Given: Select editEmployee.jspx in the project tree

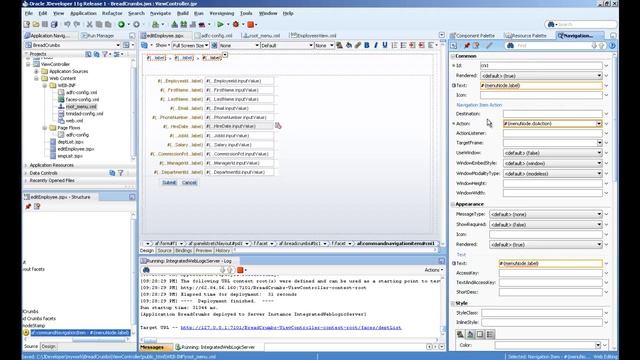Looking at the screenshot, I should pyautogui.click(x=76, y=149).
